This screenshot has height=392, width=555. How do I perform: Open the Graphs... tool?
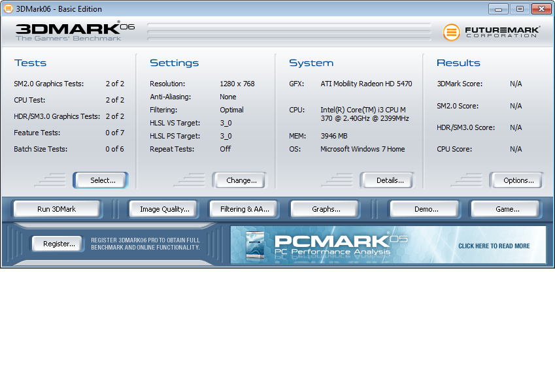click(325, 209)
